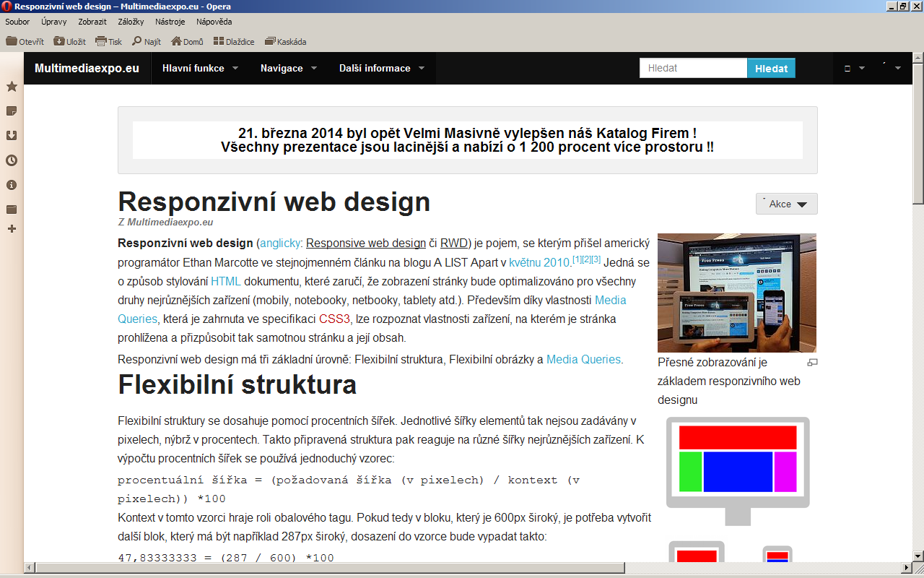Expand the Navigace dropdown menu
924x578 pixels.
(289, 68)
